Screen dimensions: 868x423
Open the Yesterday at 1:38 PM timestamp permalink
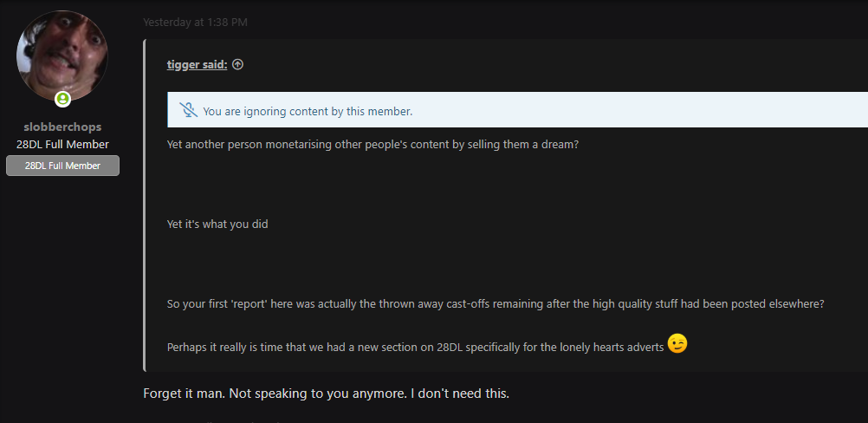[195, 23]
